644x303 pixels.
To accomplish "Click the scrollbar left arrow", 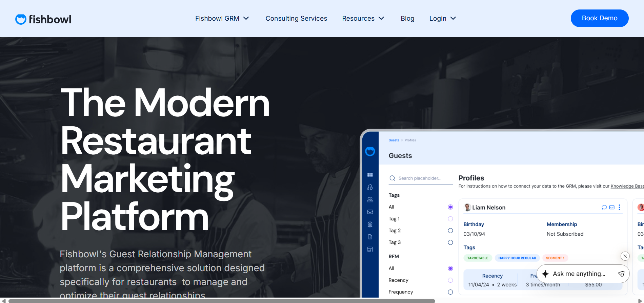I will click(3, 301).
